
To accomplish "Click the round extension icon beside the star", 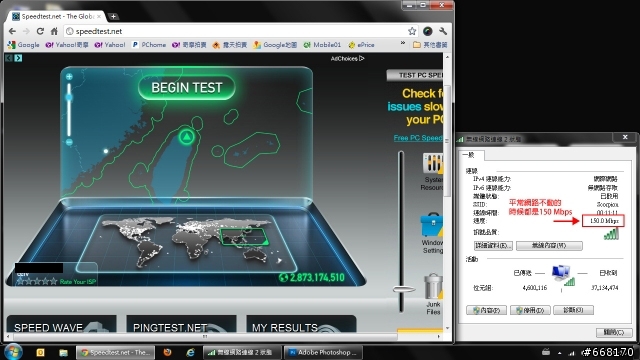I will click(x=427, y=31).
